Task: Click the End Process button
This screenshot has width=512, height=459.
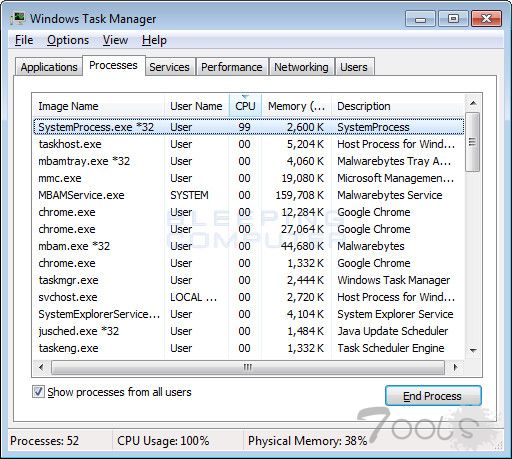Action: (433, 396)
